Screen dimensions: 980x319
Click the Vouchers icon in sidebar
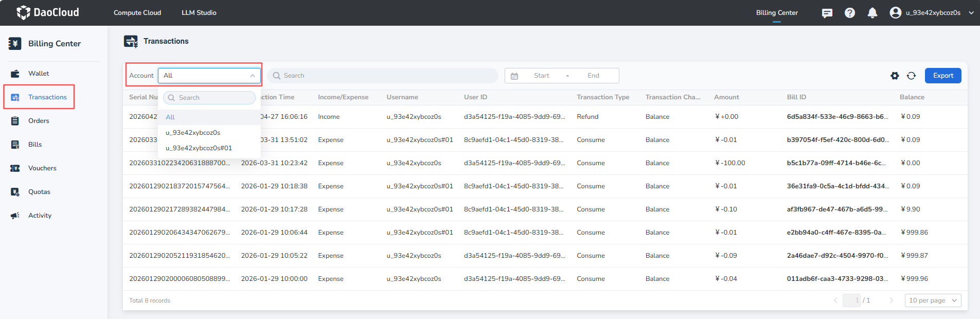15,168
